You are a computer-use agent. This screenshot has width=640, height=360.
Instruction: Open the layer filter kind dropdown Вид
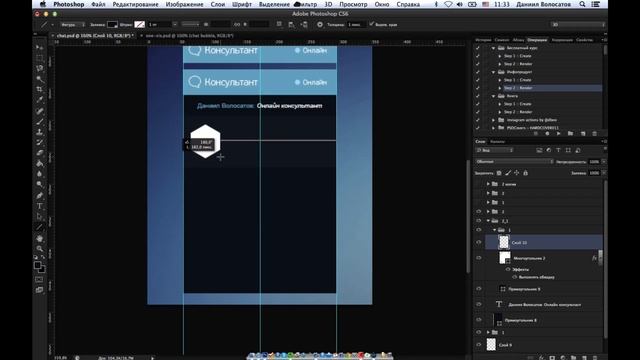click(494, 150)
